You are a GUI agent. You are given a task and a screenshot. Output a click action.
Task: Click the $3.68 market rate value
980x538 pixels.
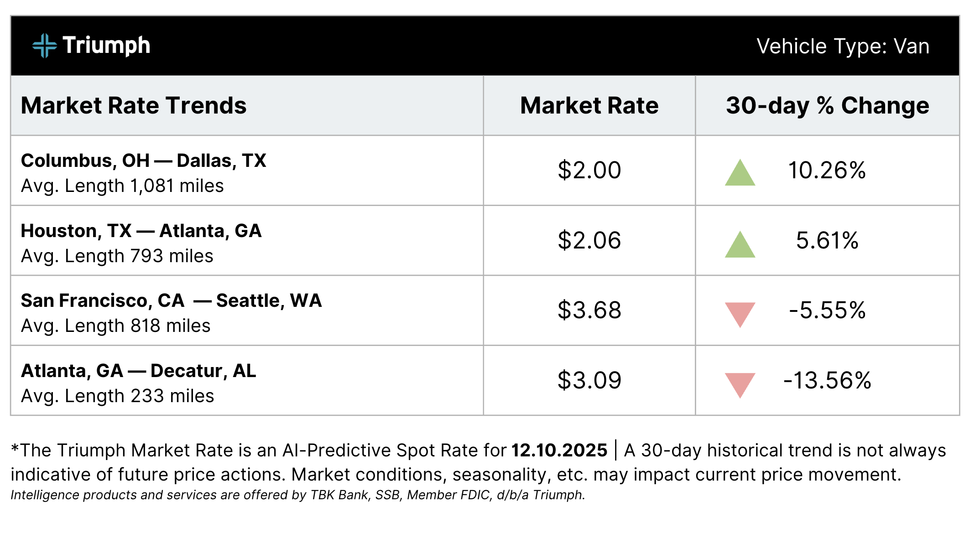pos(589,310)
